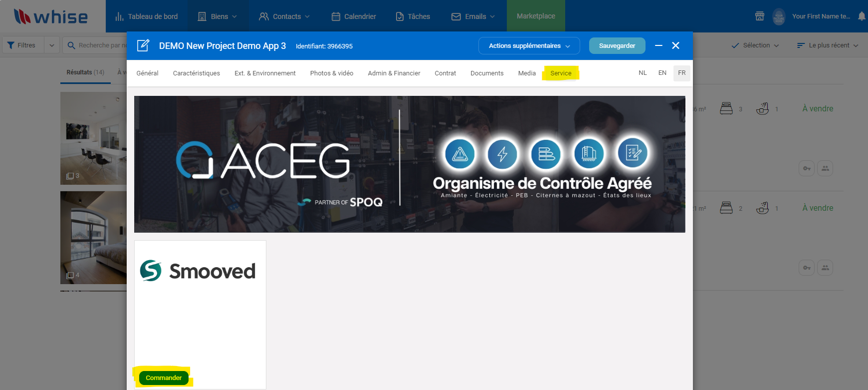This screenshot has height=390, width=868.
Task: Click the Commander button
Action: [164, 378]
